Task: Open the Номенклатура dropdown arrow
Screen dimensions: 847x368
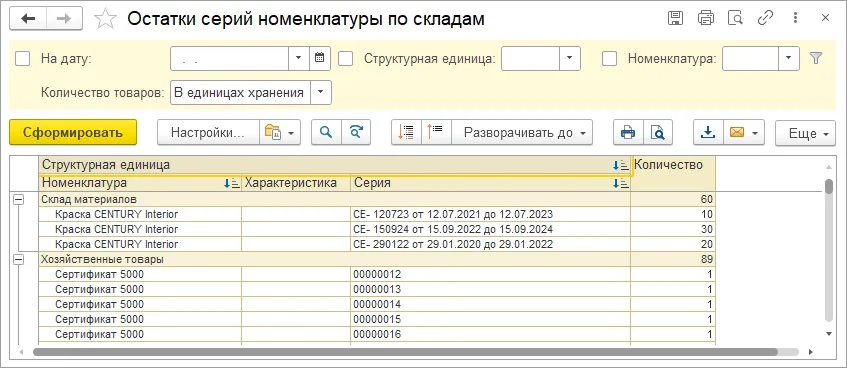Action: pyautogui.click(x=789, y=58)
